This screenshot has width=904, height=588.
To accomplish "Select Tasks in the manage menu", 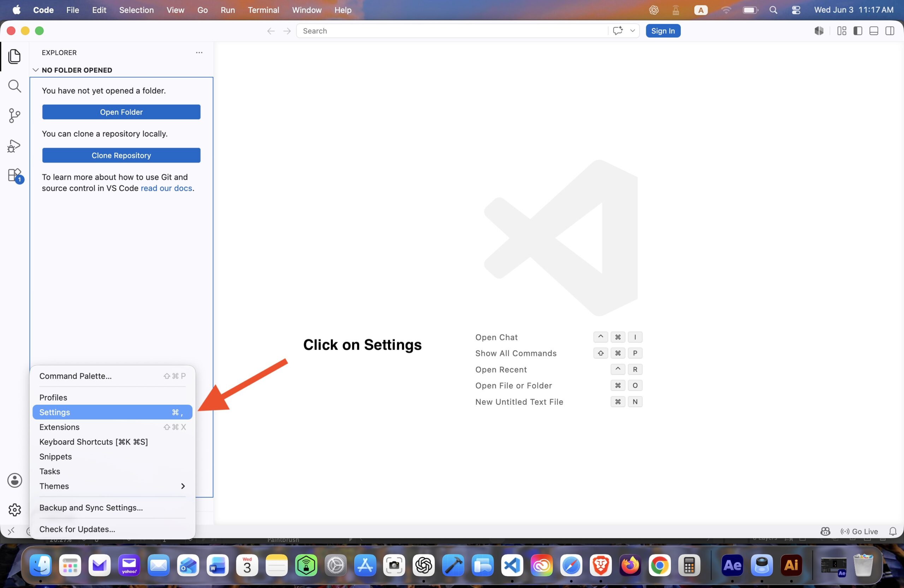I will (x=112, y=471).
